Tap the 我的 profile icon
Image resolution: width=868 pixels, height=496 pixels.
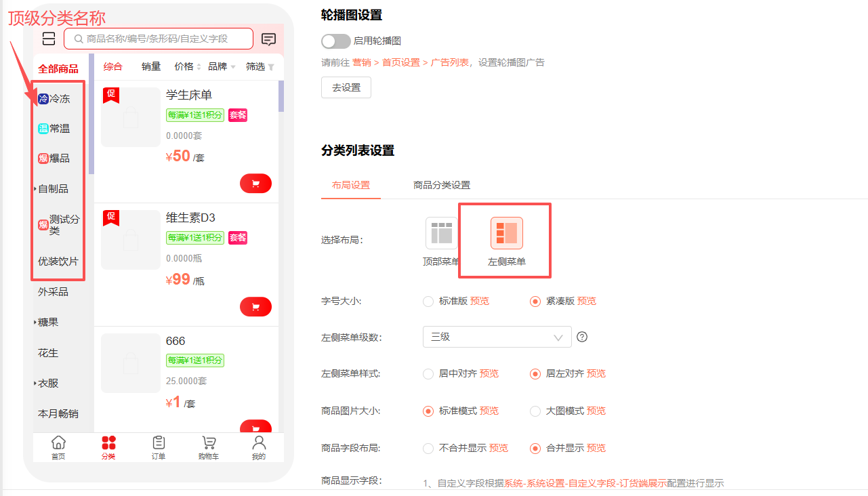(x=259, y=442)
